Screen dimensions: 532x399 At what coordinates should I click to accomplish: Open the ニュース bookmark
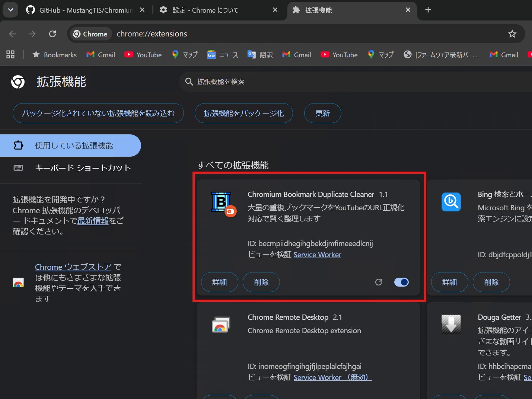(x=223, y=55)
